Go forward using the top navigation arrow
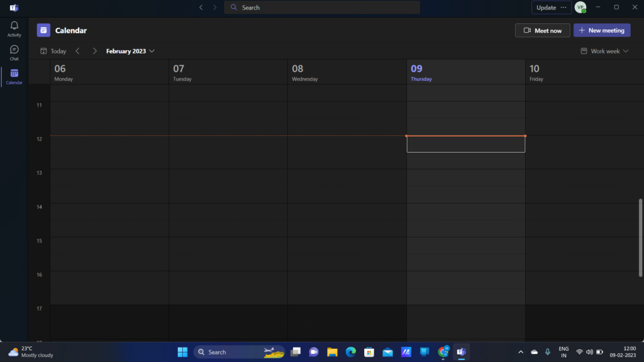The height and width of the screenshot is (362, 644). click(214, 8)
